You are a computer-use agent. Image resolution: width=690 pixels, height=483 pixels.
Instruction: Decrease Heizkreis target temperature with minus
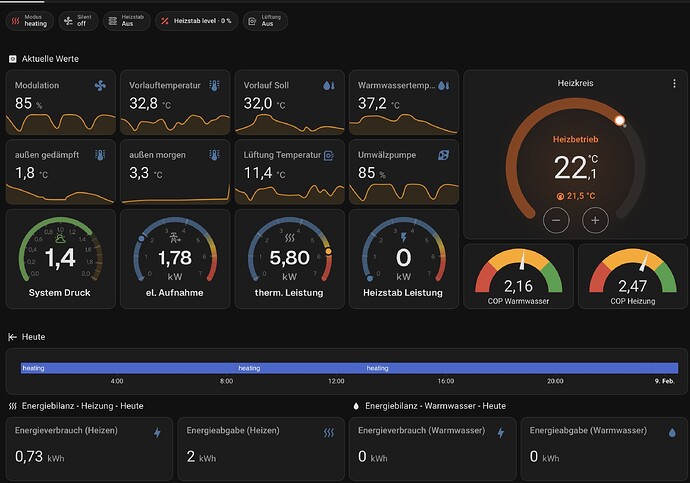pyautogui.click(x=556, y=220)
